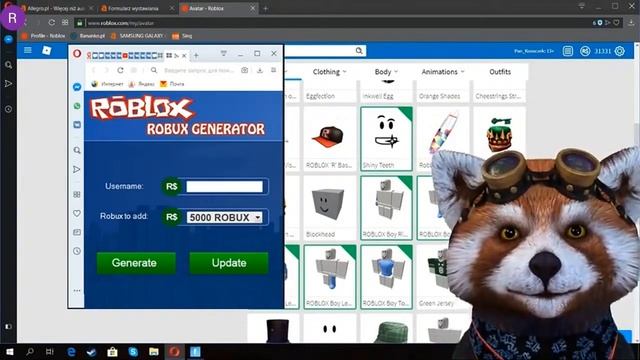Open the Roblox notifications feed icon

pyautogui.click(x=568, y=51)
